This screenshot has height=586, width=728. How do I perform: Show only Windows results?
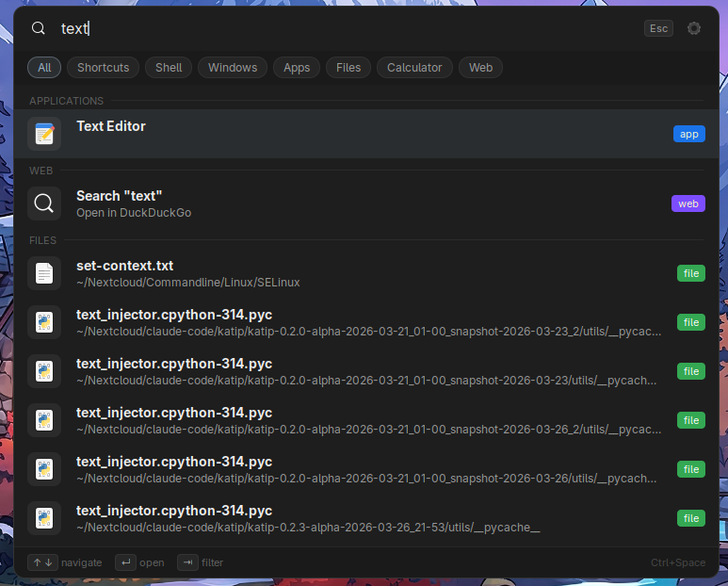click(233, 68)
